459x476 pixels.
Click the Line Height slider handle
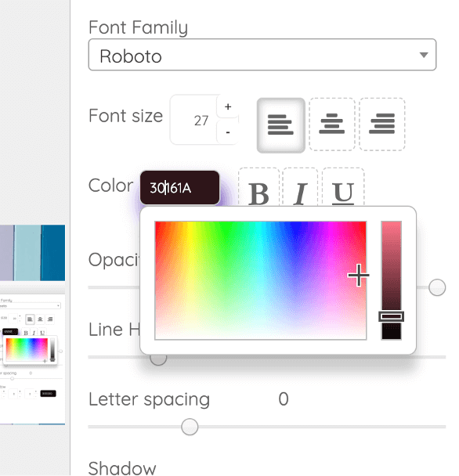(158, 359)
